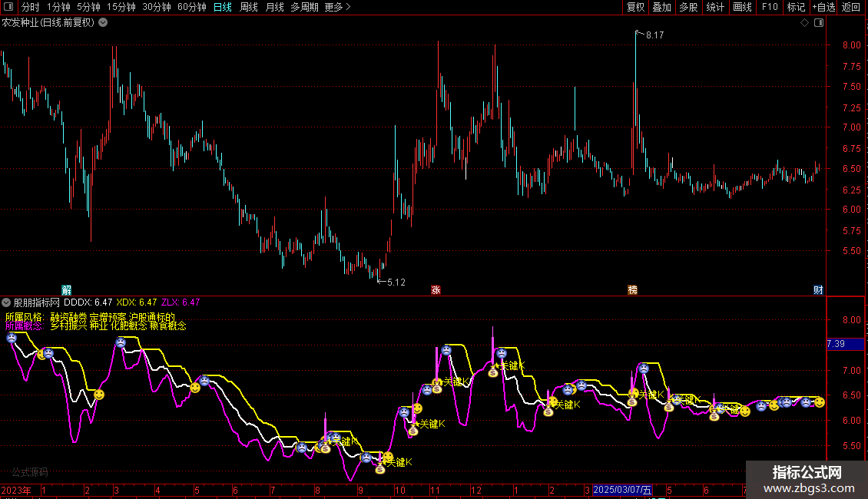Click the smiley face at the chart's right end

[x=820, y=402]
